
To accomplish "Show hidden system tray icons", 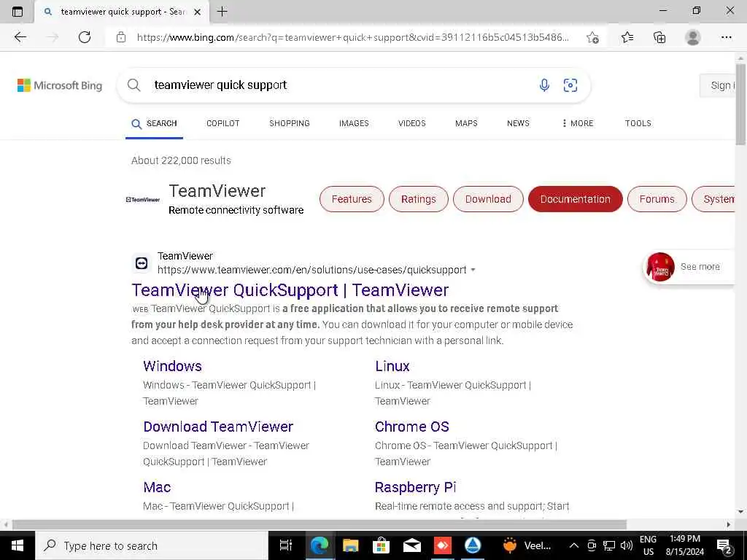I will pos(574,545).
